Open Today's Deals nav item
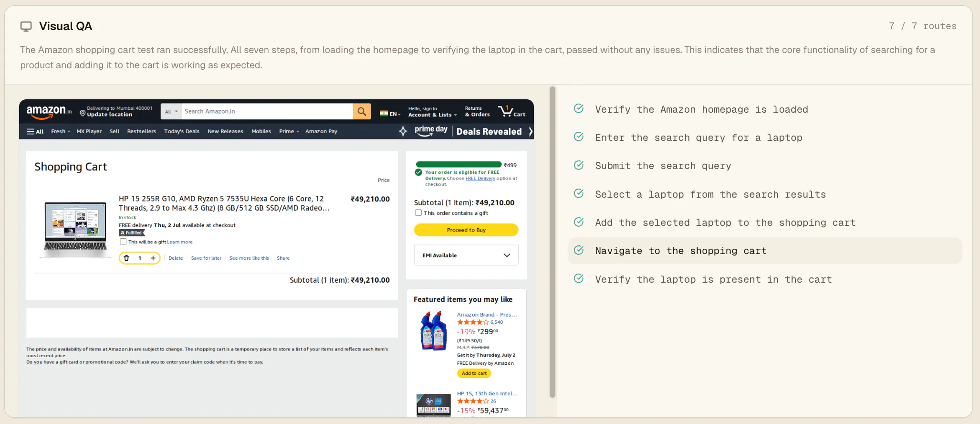980x424 pixels. coord(182,131)
